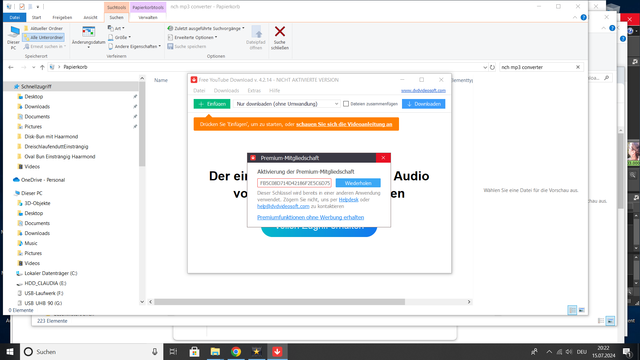Screen dimensions: 640x360
Task: Toggle Dateien zusammenfügen checkbox
Action: pos(346,104)
